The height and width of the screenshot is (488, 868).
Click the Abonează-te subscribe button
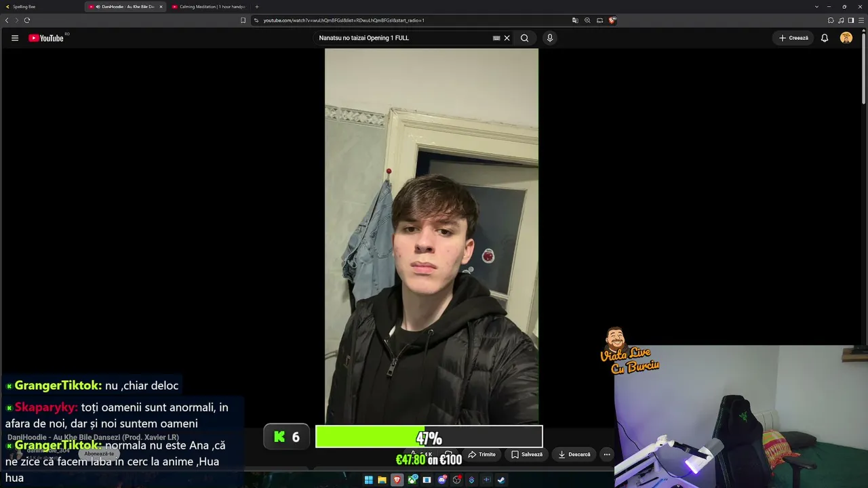99,453
